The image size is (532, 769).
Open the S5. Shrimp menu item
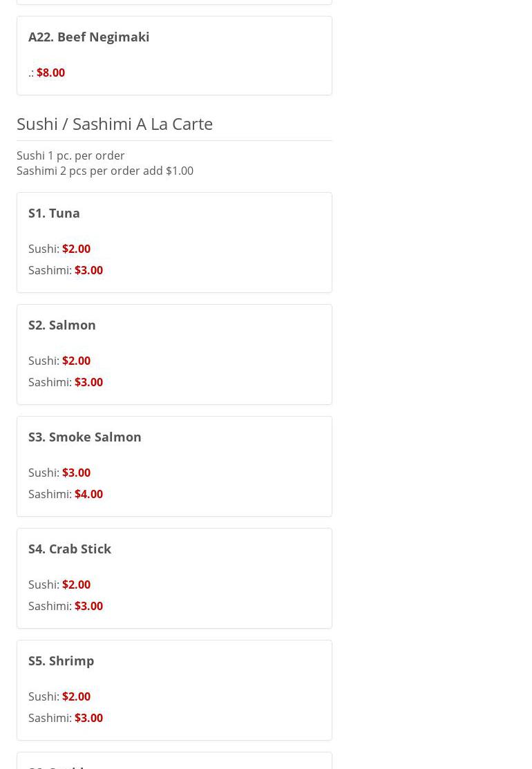61,661
